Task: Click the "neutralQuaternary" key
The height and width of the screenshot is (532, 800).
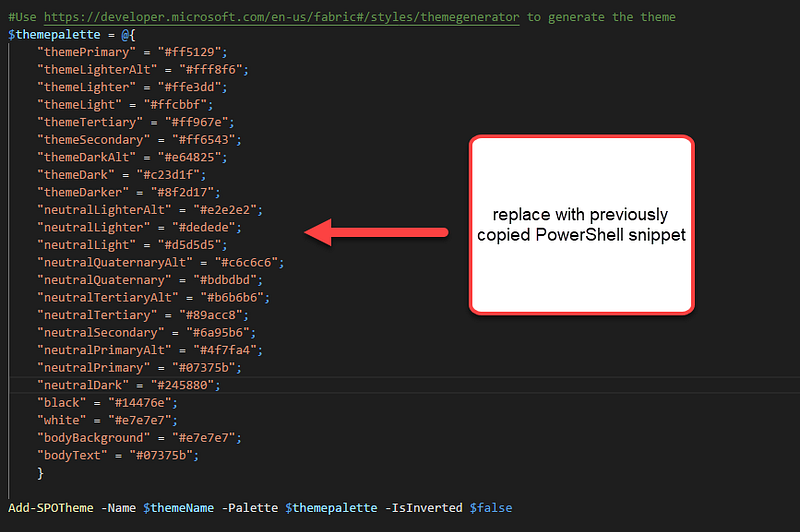Action: pos(105,280)
